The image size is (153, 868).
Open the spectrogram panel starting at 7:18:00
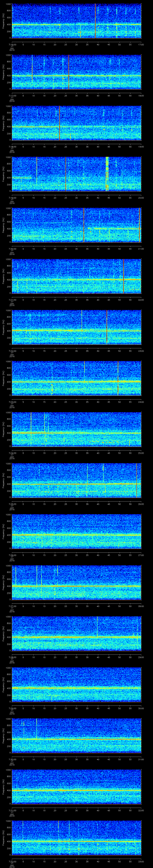pos(77,123)
